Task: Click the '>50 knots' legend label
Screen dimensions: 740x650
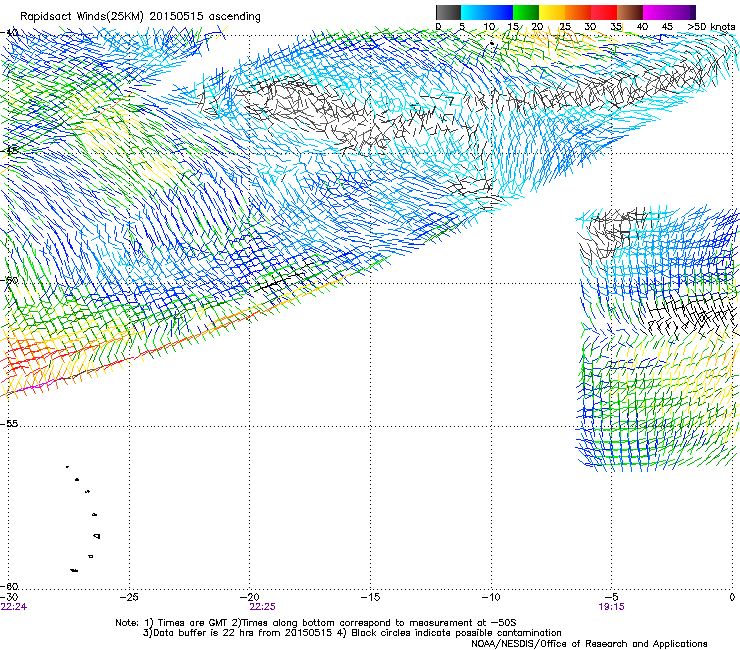Action: 711,27
